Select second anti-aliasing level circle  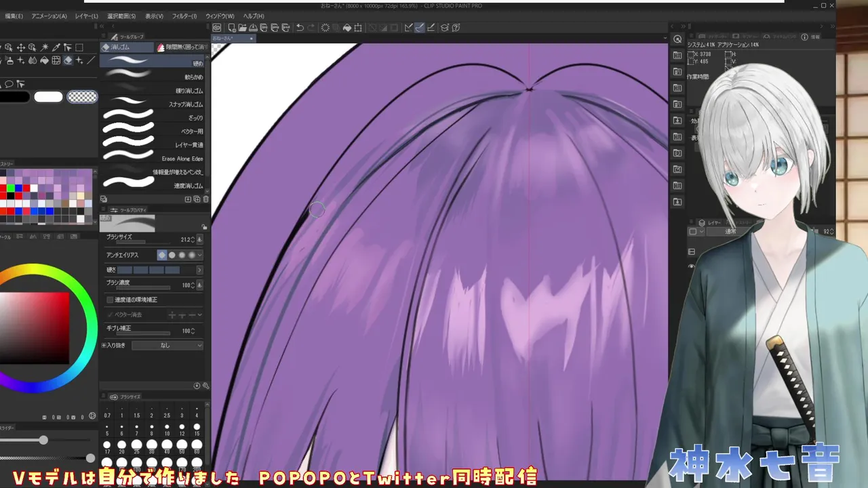coord(172,256)
